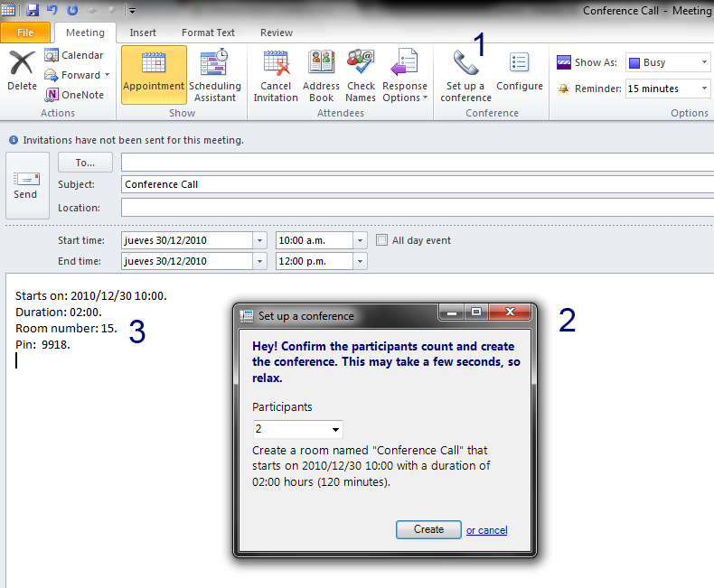
Task: Open the Configure conference settings
Action: 520,72
